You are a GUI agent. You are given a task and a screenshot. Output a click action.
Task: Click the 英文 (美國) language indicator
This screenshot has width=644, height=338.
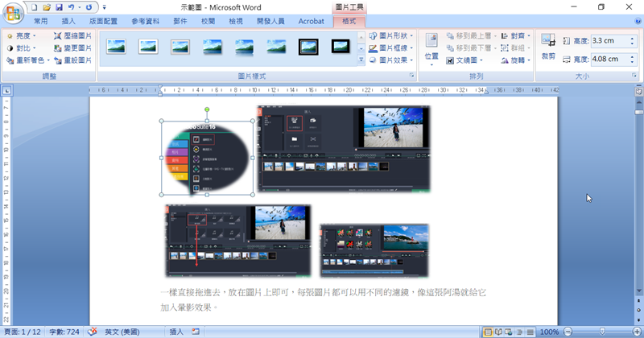122,332
